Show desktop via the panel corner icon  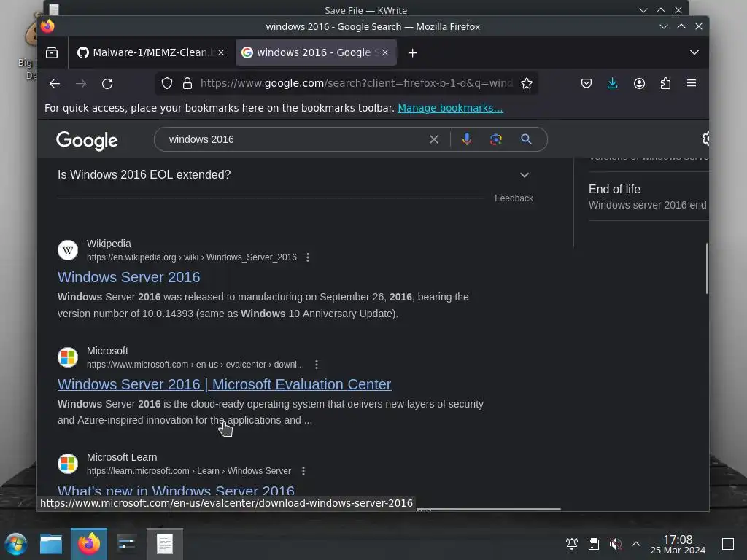pyautogui.click(x=728, y=544)
